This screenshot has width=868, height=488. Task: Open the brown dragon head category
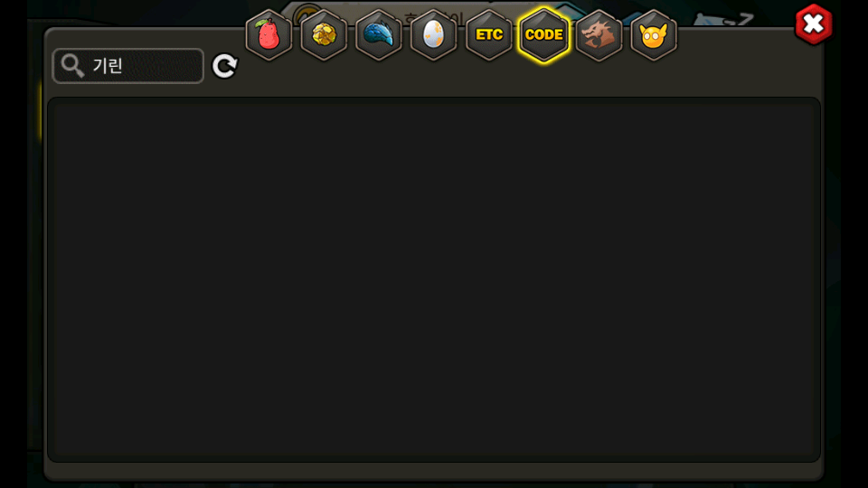pos(599,35)
